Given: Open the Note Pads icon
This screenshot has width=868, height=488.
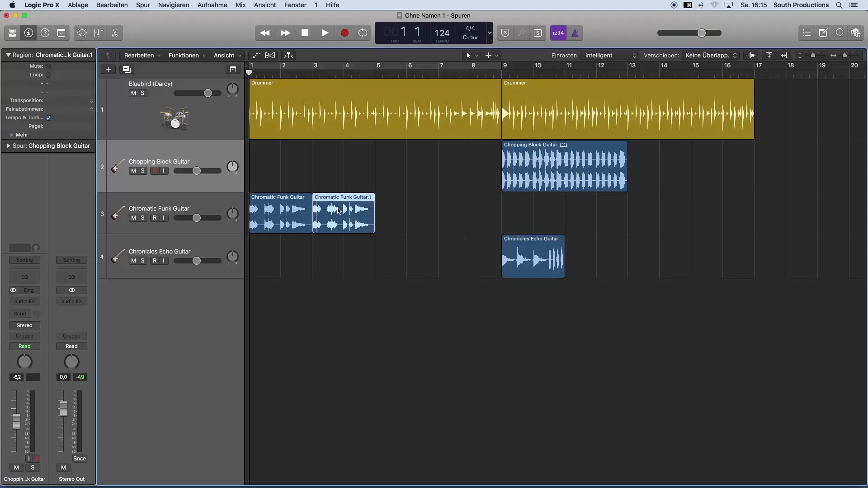Looking at the screenshot, I should (823, 33).
